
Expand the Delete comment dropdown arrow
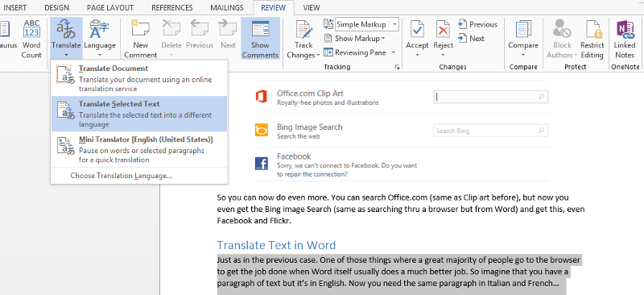(171, 55)
